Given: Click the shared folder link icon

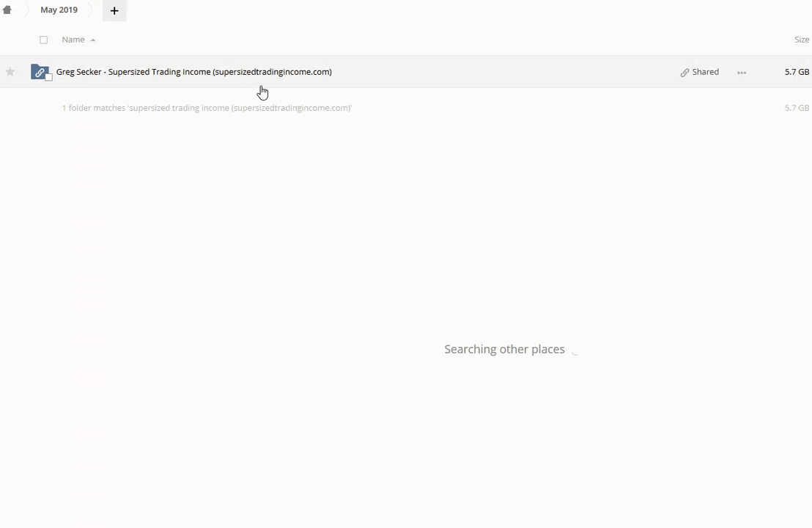Looking at the screenshot, I should pyautogui.click(x=39, y=72).
